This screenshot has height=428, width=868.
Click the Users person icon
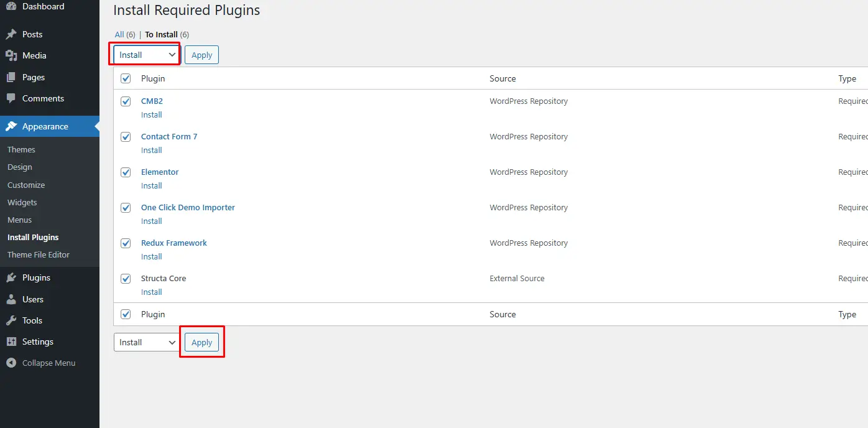point(11,299)
